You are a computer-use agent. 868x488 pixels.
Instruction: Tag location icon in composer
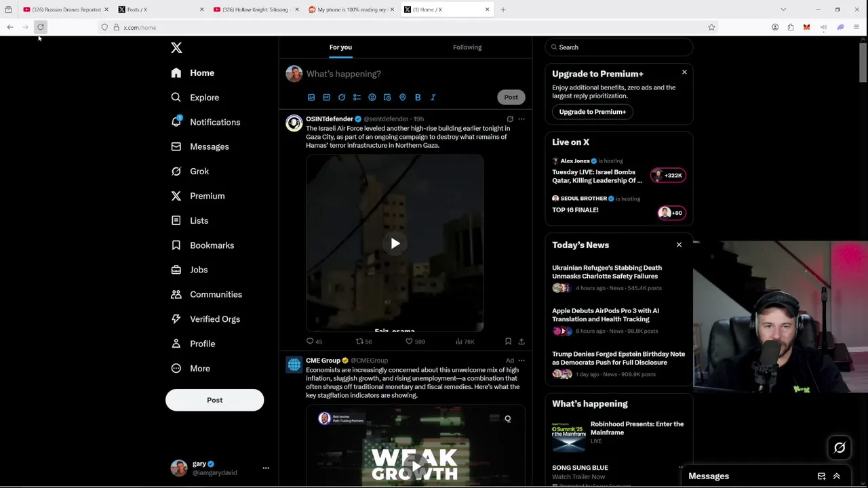(x=403, y=98)
